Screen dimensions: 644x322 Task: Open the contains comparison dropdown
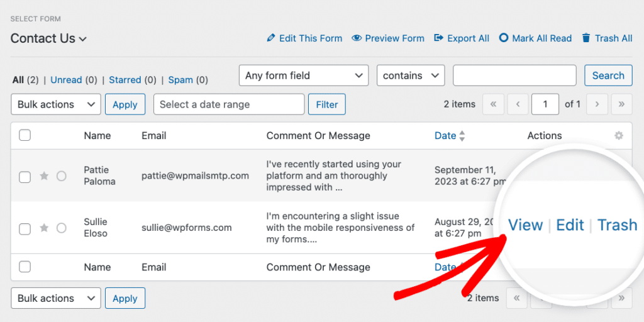(x=411, y=75)
